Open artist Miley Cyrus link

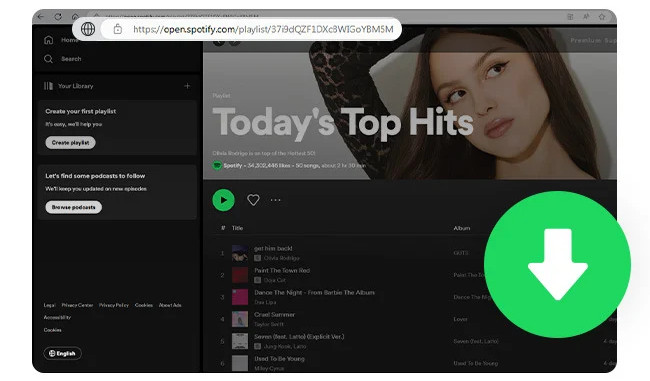pyautogui.click(x=269, y=368)
